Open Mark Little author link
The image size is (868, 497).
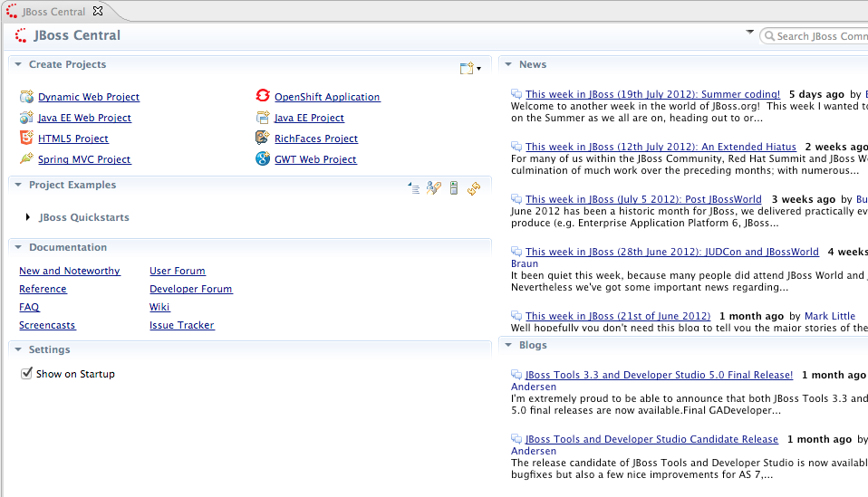tap(830, 316)
